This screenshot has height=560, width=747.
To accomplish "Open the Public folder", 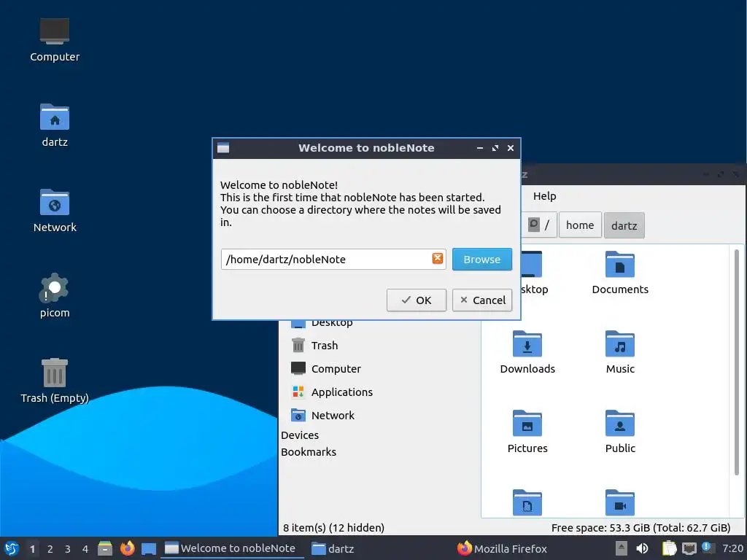I will pos(620,432).
